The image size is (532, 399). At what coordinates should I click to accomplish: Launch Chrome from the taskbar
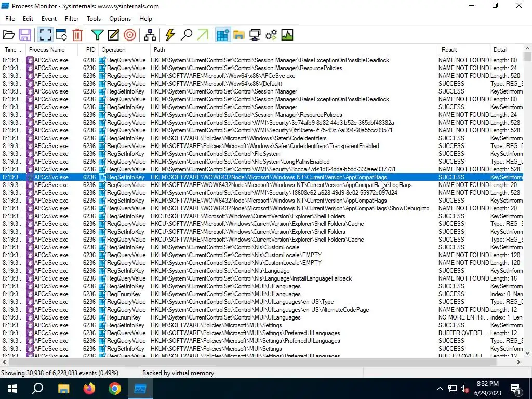[x=115, y=389]
